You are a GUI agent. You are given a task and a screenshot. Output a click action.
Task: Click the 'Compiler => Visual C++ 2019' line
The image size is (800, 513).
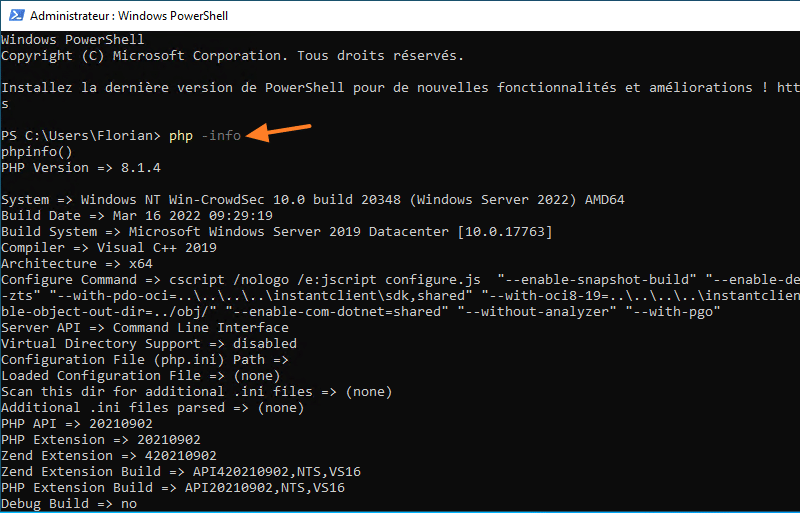click(x=109, y=248)
